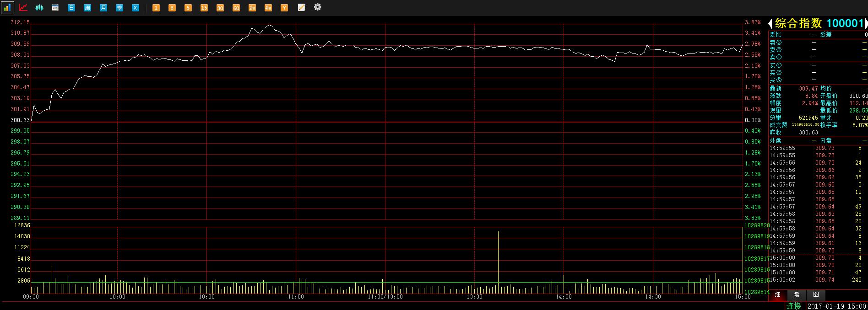
Task: Click the total volume 521945
Action: coord(808,118)
